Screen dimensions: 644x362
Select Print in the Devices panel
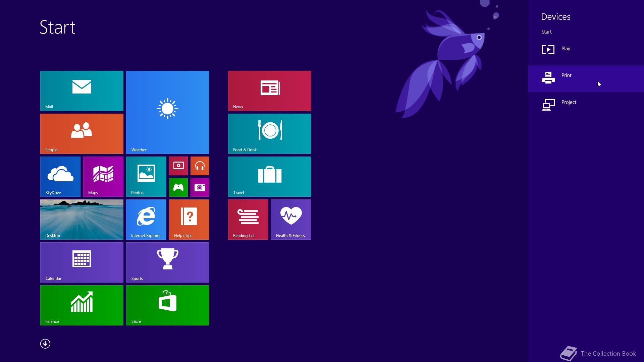coord(586,79)
